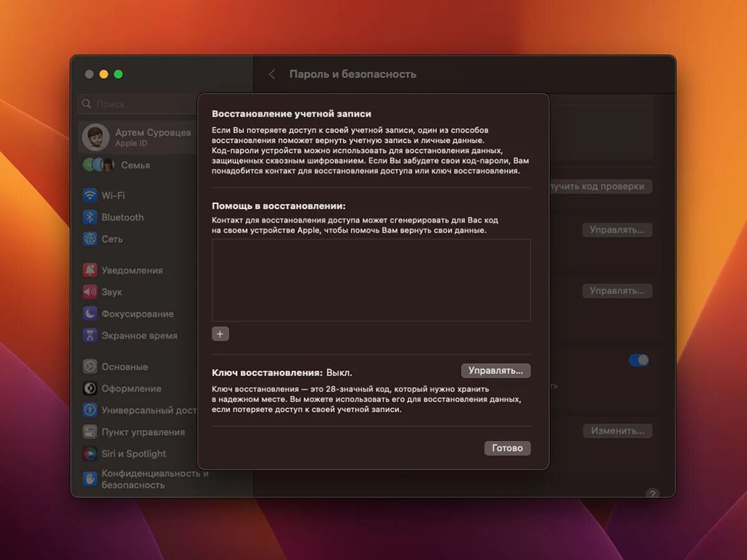Minimize window with yellow button
Viewport: 747px width, 560px height.
(103, 74)
